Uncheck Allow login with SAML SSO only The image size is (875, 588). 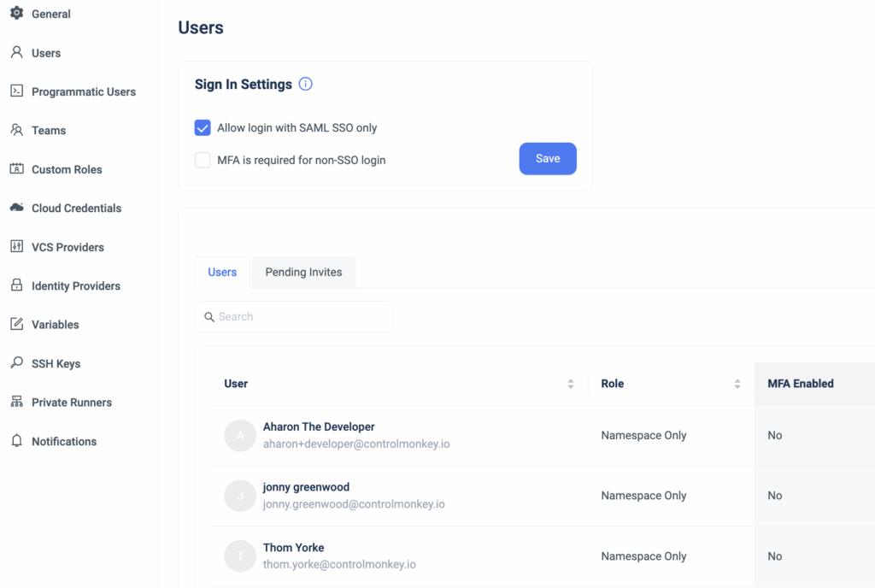tap(203, 127)
